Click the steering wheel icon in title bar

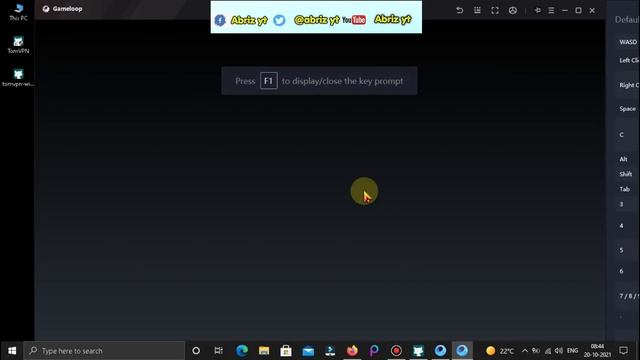coord(513,10)
